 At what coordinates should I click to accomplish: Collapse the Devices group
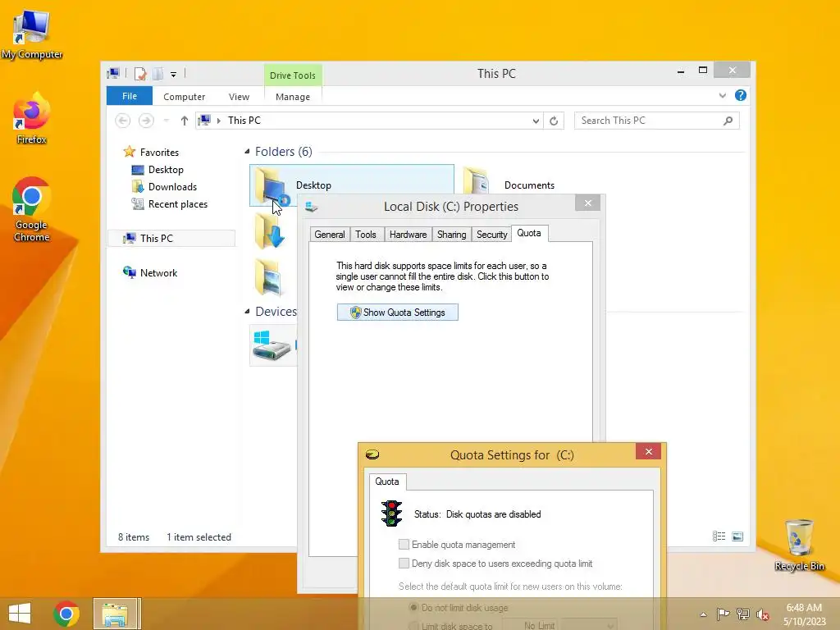tap(247, 311)
